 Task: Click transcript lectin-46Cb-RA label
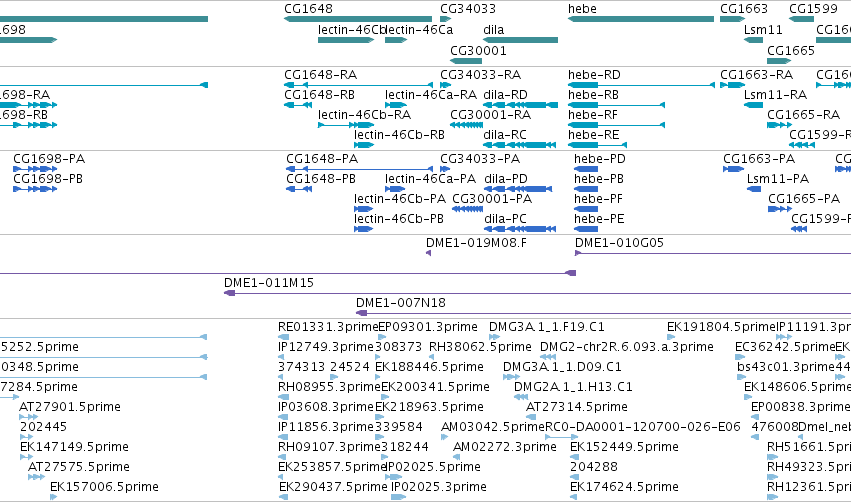point(365,115)
